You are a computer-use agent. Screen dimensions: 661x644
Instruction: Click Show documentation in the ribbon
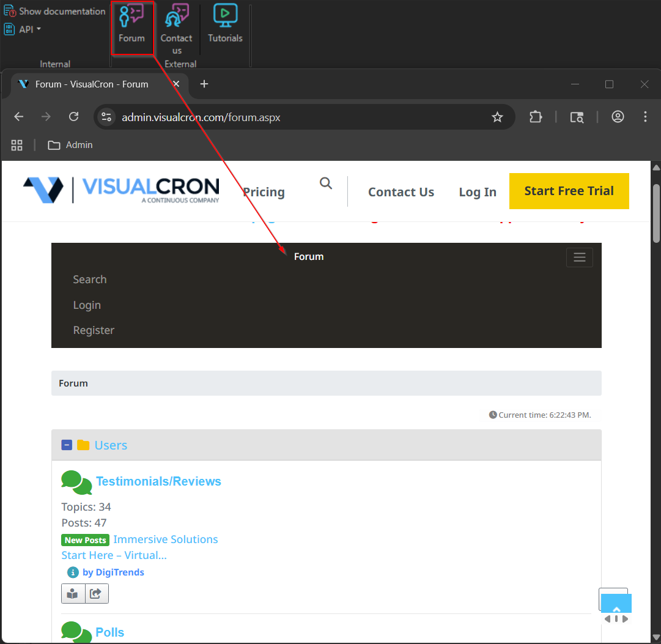pyautogui.click(x=55, y=11)
